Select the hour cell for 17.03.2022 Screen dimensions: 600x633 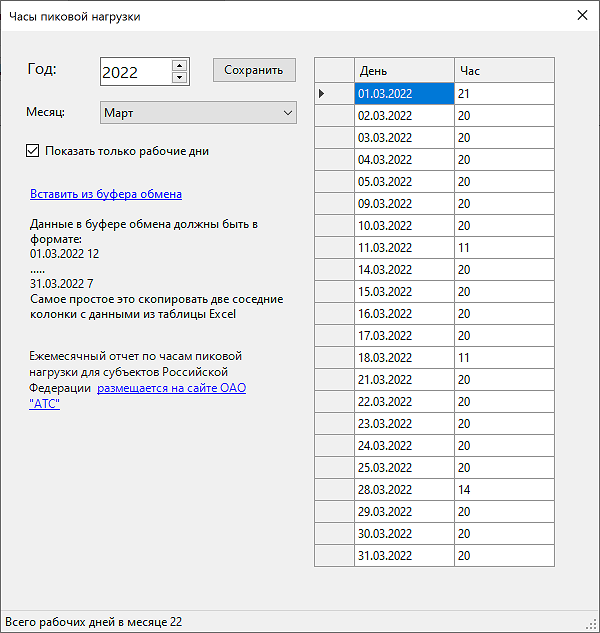[504, 336]
